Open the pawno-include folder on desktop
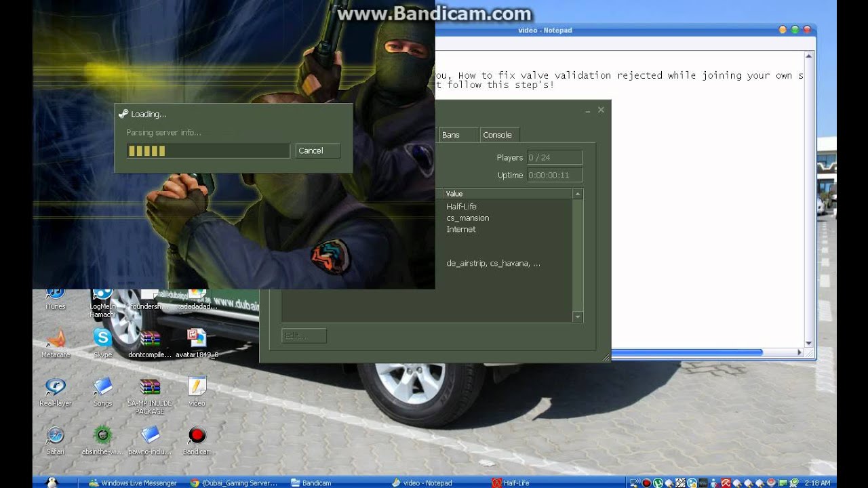This screenshot has height=488, width=868. click(x=150, y=440)
